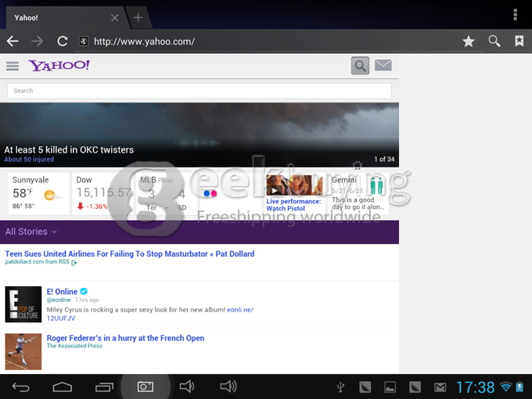Tap the Yahoo search button icon

pyautogui.click(x=360, y=66)
